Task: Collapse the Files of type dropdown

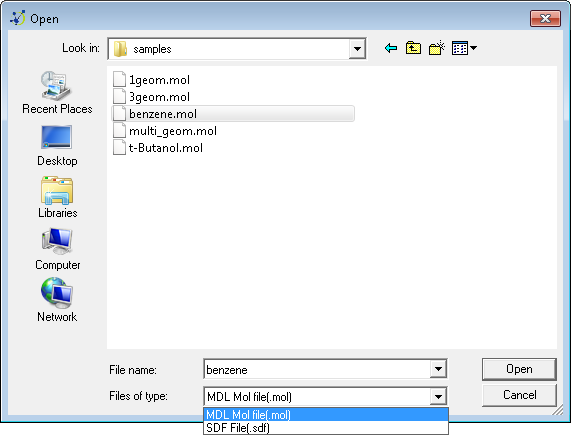Action: pos(438,396)
